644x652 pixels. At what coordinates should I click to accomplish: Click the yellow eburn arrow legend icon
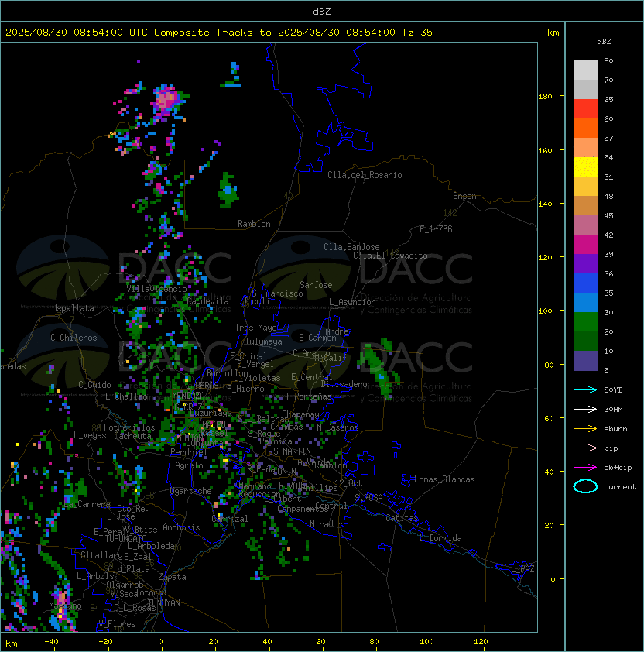pyautogui.click(x=585, y=429)
